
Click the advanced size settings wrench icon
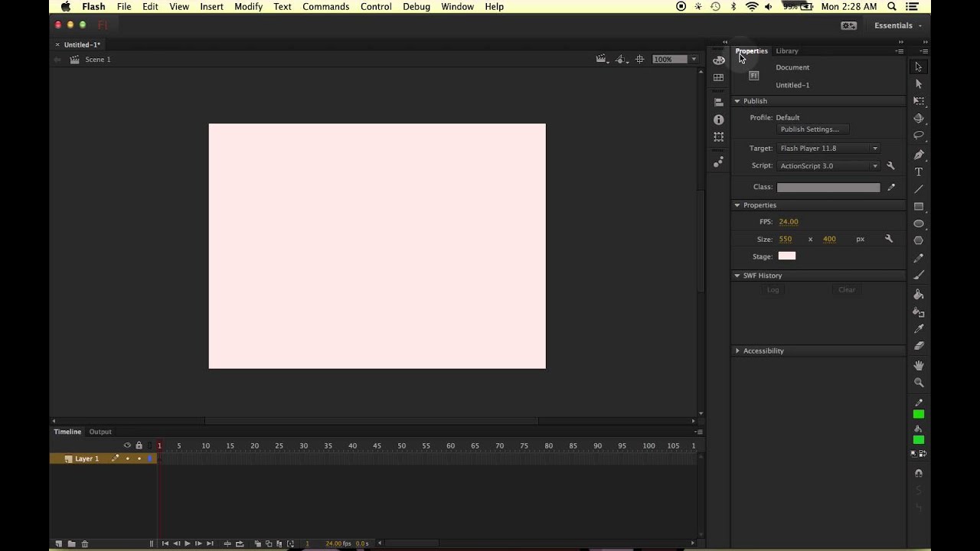pyautogui.click(x=889, y=239)
